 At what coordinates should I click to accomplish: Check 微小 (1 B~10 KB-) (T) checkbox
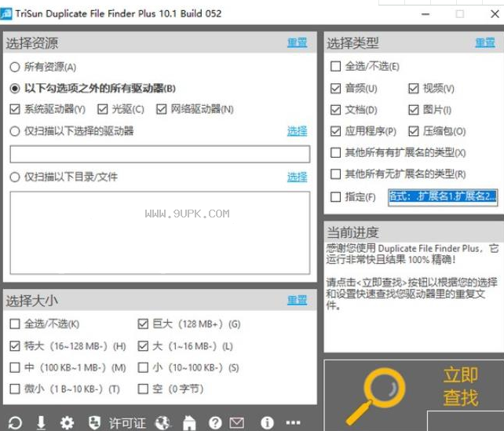coord(15,389)
